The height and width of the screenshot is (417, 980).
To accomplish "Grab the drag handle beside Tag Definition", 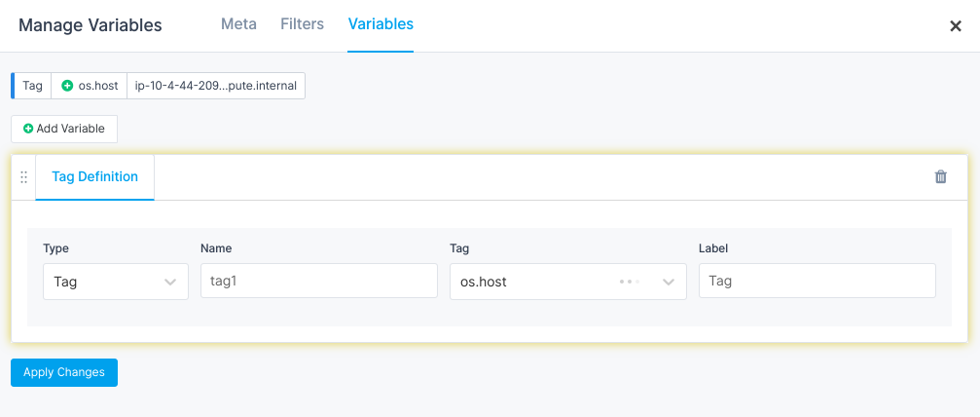I will coord(23,177).
